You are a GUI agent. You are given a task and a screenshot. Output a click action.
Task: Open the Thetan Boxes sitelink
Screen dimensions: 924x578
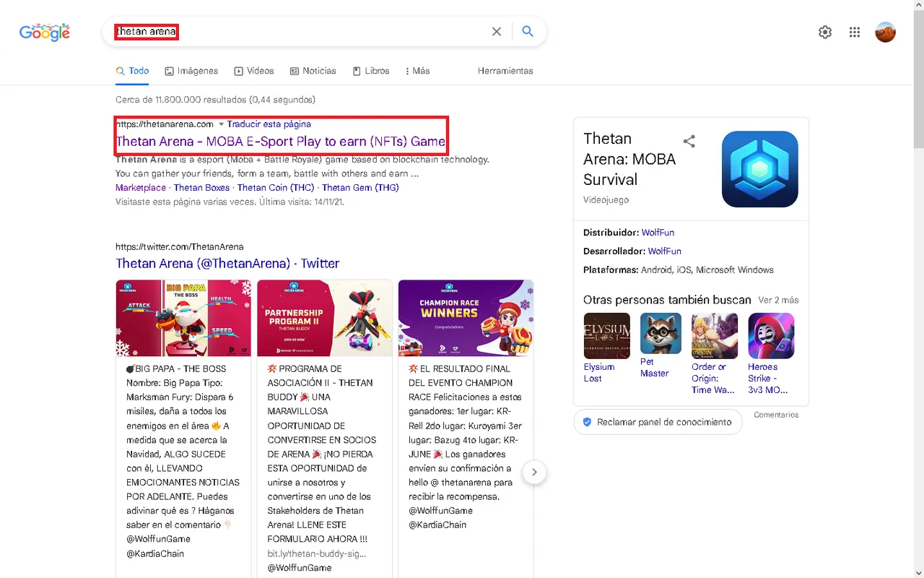click(x=201, y=188)
